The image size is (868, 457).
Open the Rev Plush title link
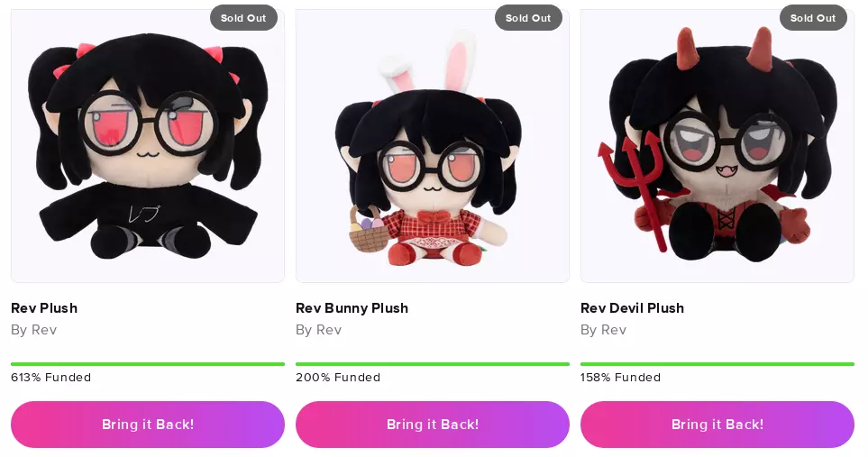pos(44,308)
